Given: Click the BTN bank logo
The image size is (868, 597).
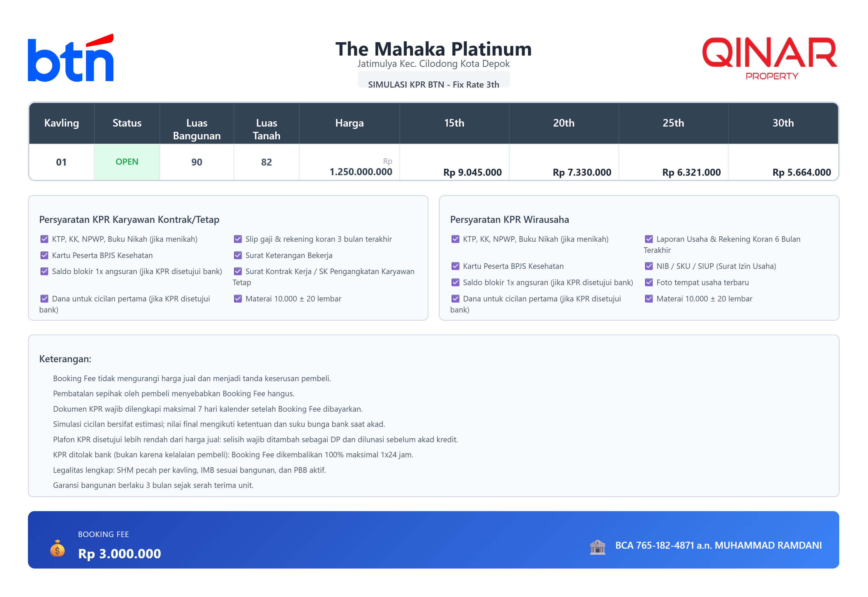Looking at the screenshot, I should coord(71,58).
